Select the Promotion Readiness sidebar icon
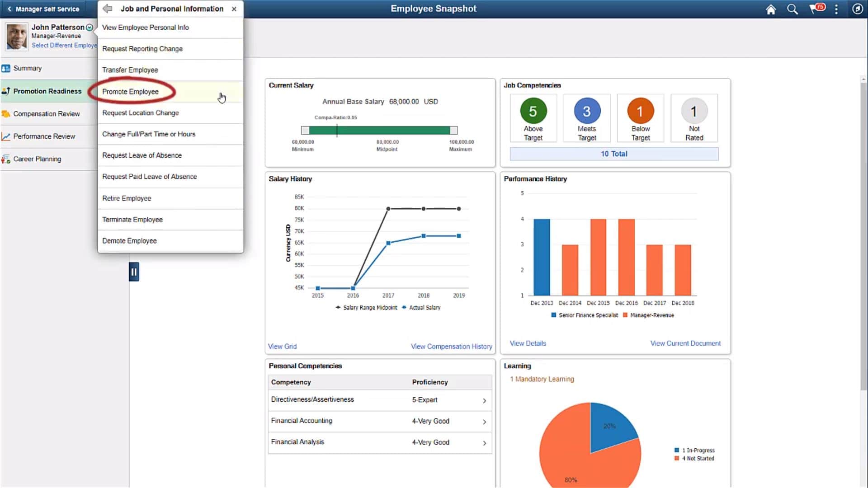 (x=6, y=91)
